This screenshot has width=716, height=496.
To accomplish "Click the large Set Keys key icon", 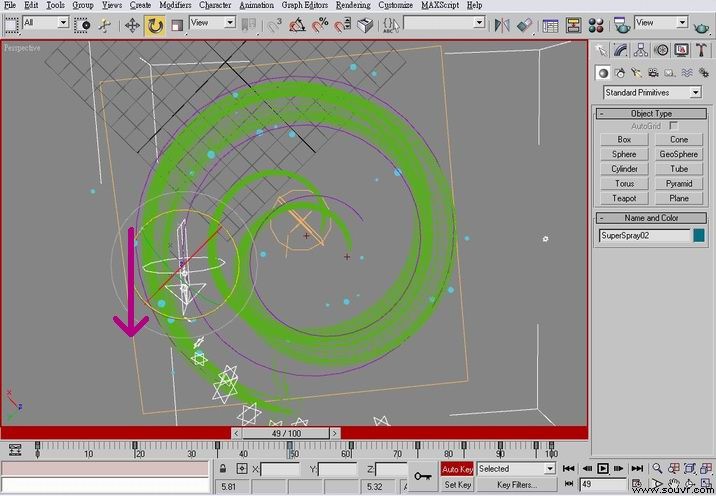I will (x=423, y=476).
